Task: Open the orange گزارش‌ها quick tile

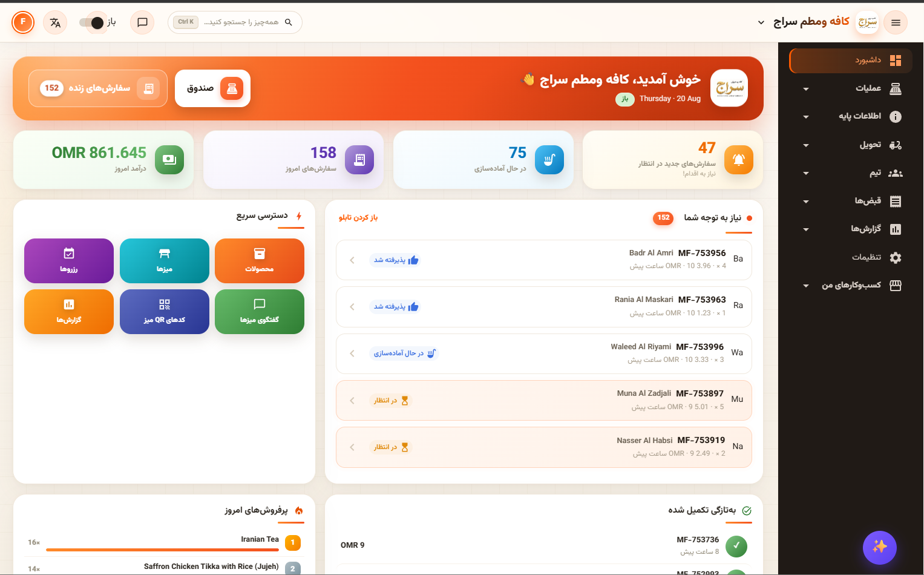Action: pyautogui.click(x=69, y=312)
